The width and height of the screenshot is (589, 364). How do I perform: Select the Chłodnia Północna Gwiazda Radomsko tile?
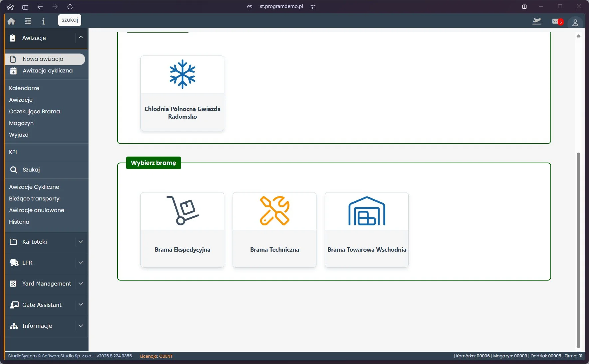tap(182, 93)
